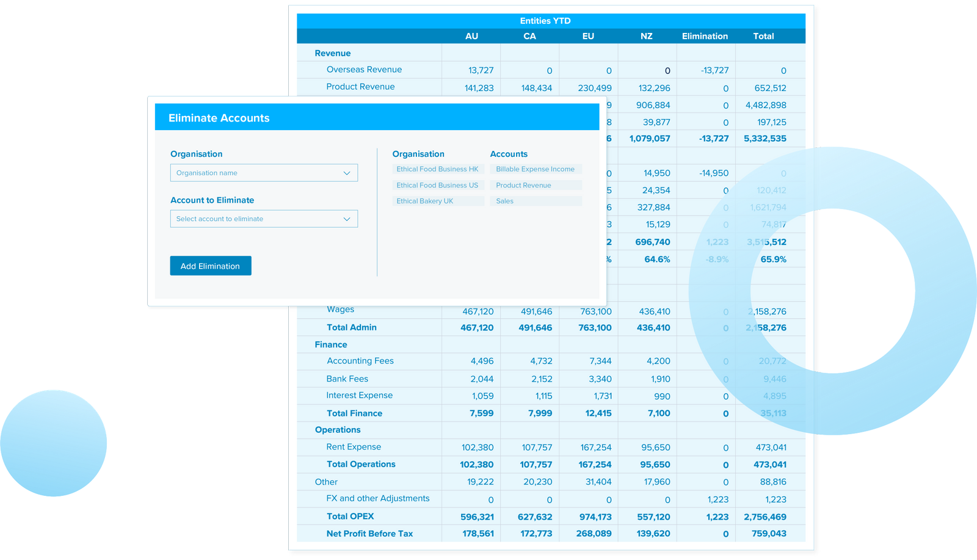This screenshot has height=560, width=977.
Task: Open the Organisation name dropdown
Action: 264,173
